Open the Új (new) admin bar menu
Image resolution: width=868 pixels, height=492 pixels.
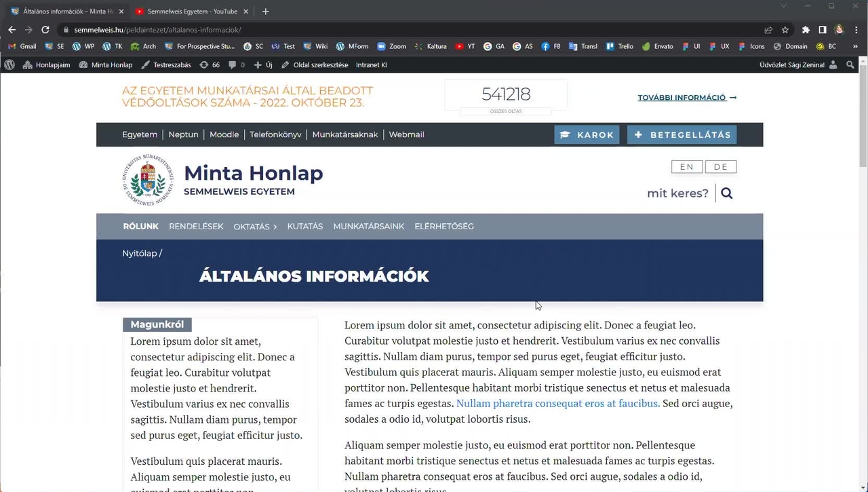pyautogui.click(x=263, y=65)
